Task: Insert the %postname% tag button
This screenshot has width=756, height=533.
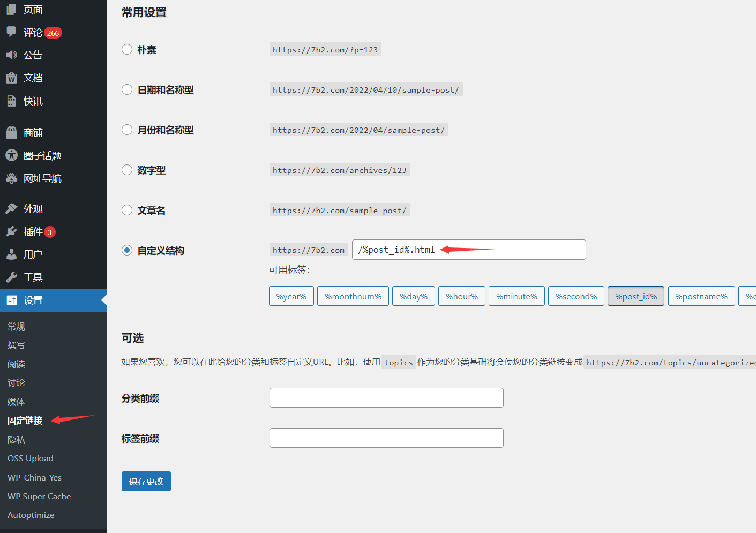Action: pos(701,296)
